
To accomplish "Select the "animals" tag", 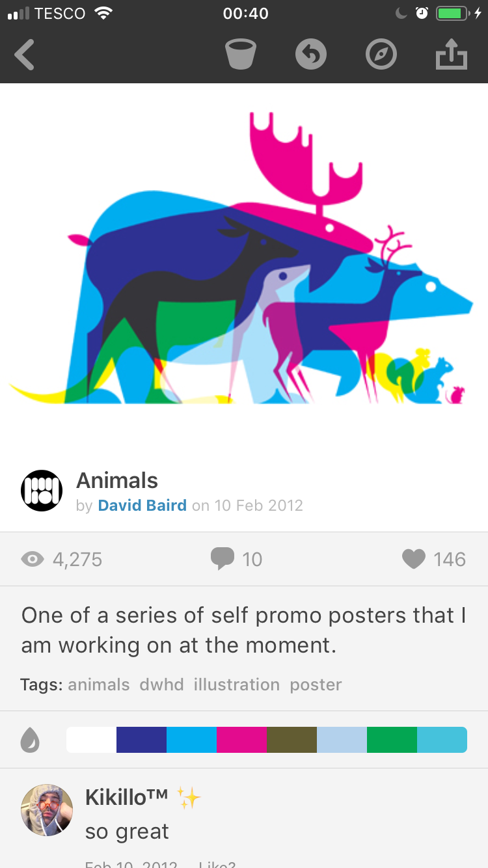I will point(99,685).
